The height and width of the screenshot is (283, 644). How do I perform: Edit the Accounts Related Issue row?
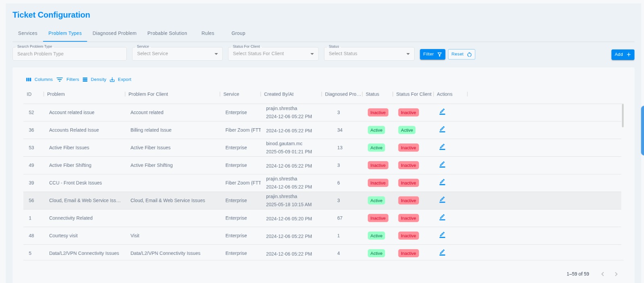coord(442,129)
